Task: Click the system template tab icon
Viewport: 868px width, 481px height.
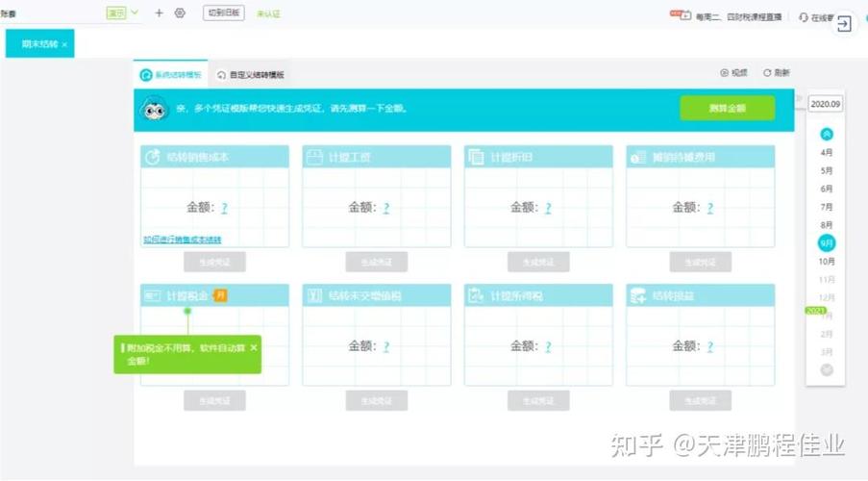Action: 146,75
